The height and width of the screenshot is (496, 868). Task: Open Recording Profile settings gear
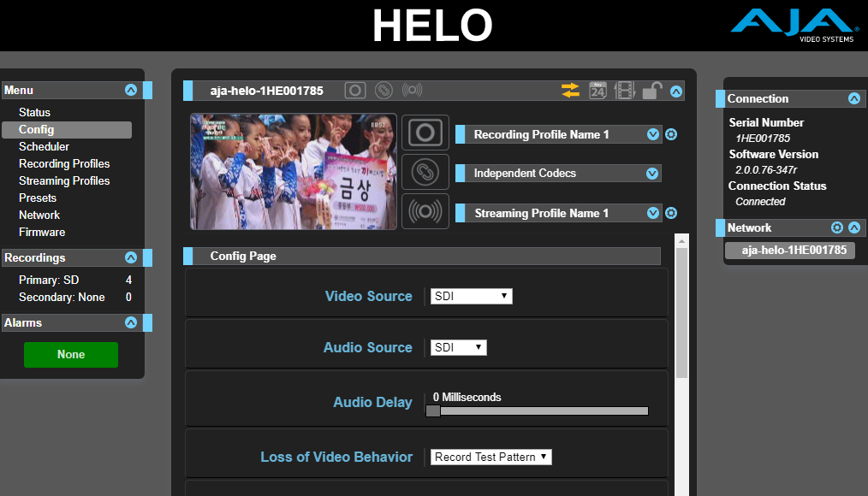click(671, 134)
